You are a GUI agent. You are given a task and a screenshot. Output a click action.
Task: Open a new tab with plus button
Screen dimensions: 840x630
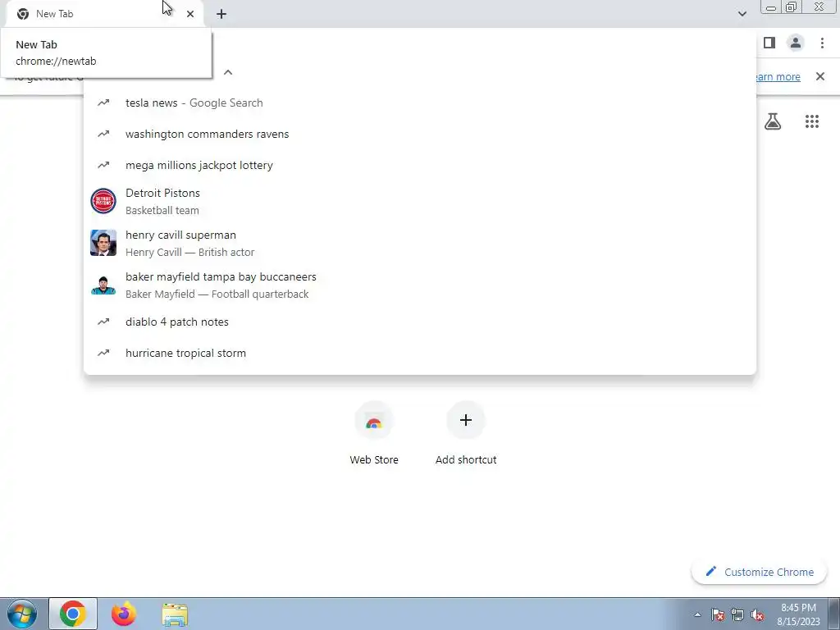click(x=221, y=14)
